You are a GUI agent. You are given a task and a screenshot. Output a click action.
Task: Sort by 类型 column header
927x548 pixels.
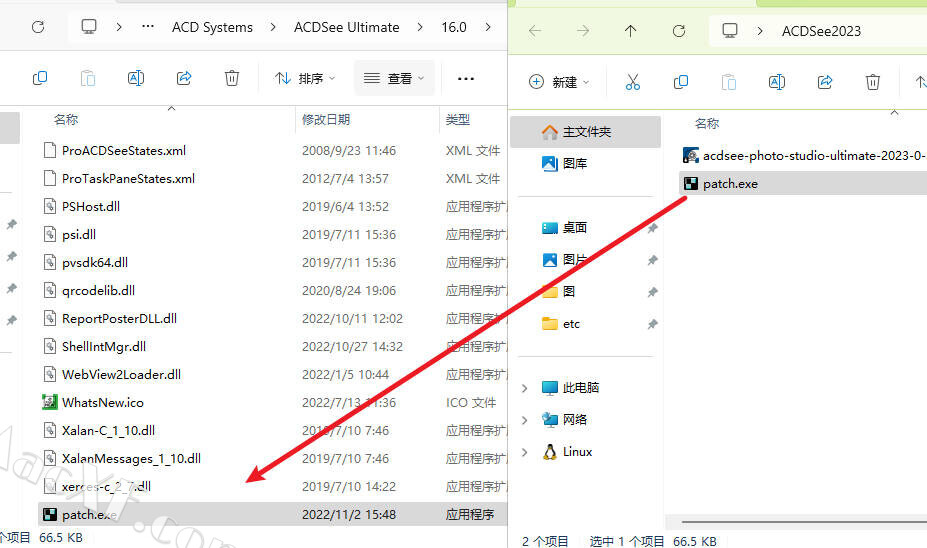click(x=458, y=119)
